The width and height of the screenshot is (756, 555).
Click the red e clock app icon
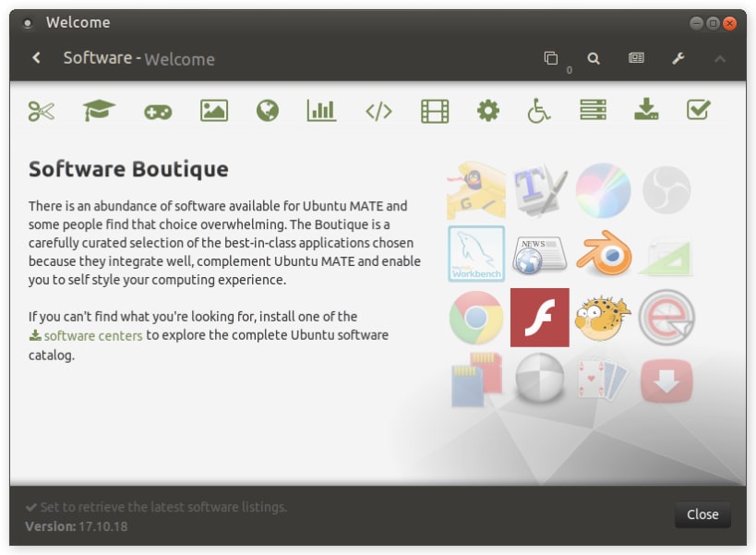666,318
